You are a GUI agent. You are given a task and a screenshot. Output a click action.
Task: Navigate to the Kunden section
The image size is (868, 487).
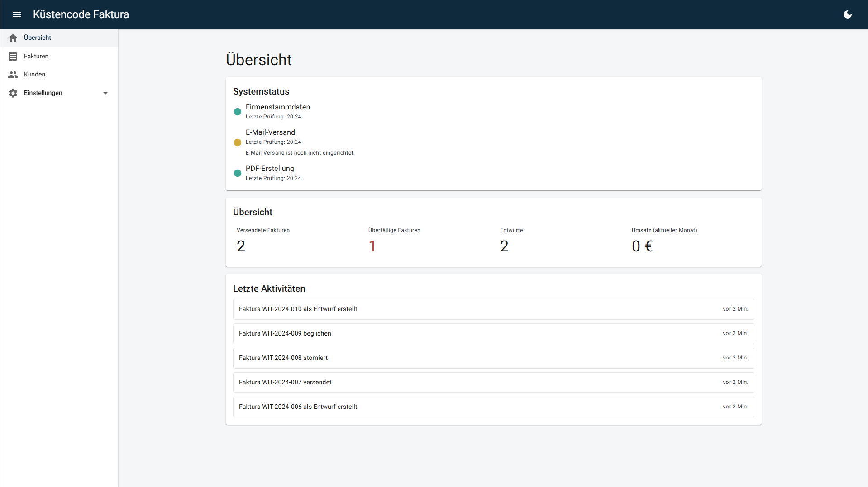[x=34, y=74]
